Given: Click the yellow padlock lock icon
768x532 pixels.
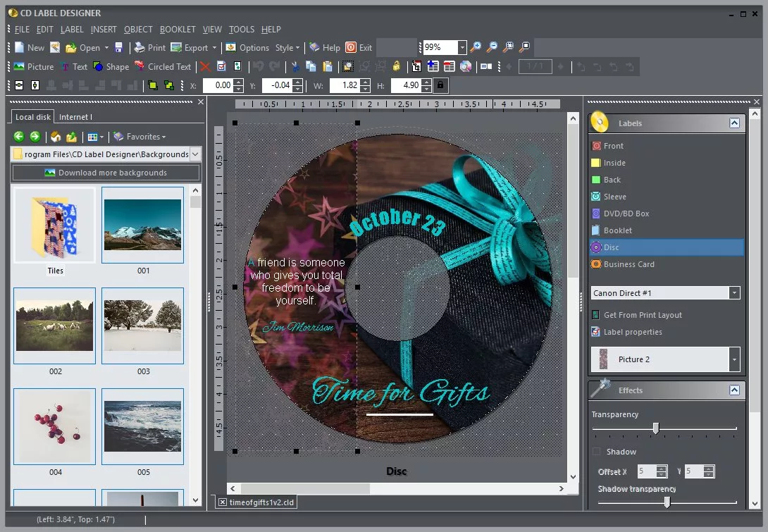Looking at the screenshot, I should point(397,67).
